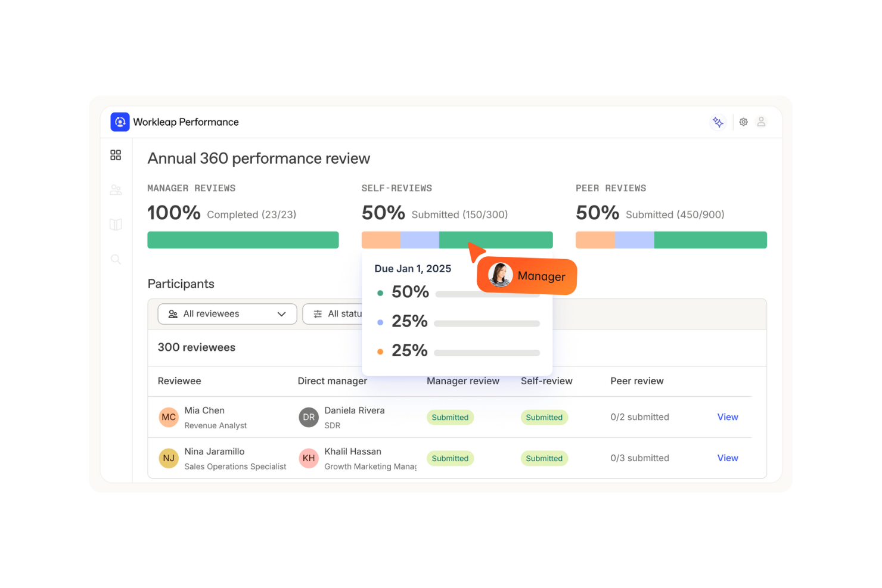Click the user profile icon top right
This screenshot has height=588, width=882.
click(761, 122)
